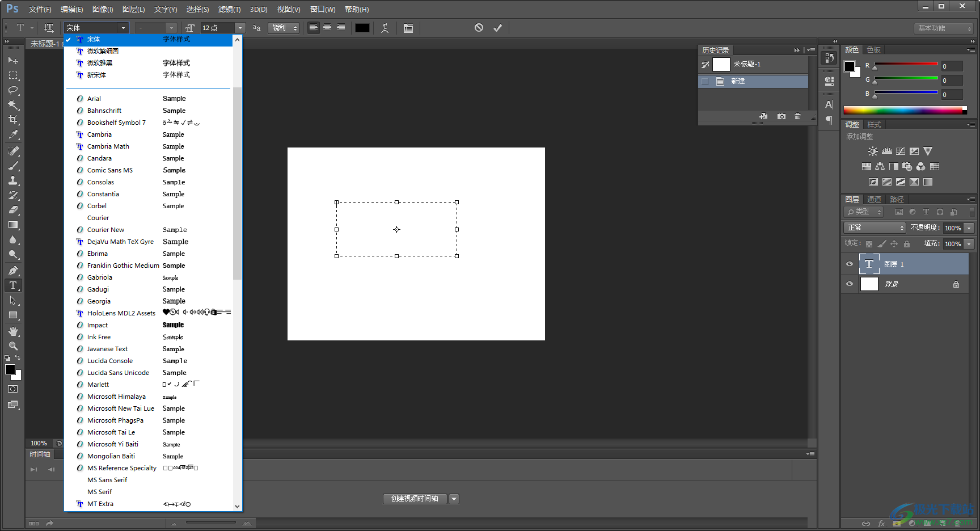This screenshot has width=980, height=531.
Task: Open text color swatch
Action: point(362,28)
